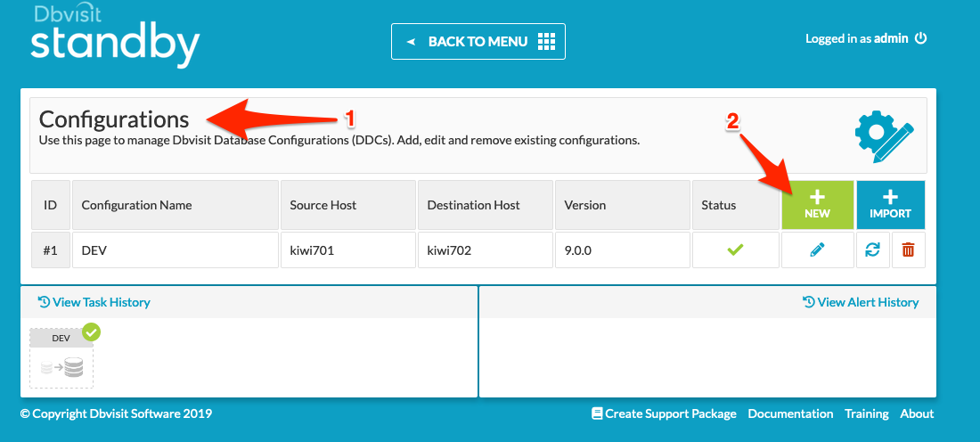
Task: Click the Version column header
Action: click(623, 205)
